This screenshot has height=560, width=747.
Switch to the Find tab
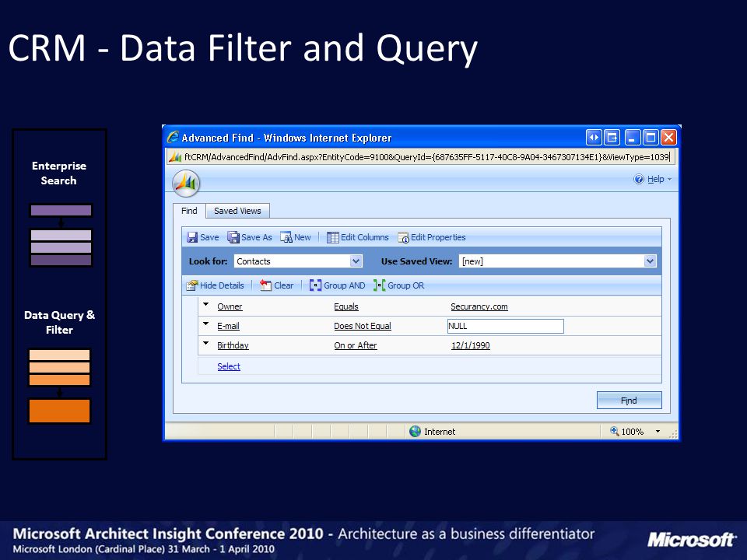(189, 211)
